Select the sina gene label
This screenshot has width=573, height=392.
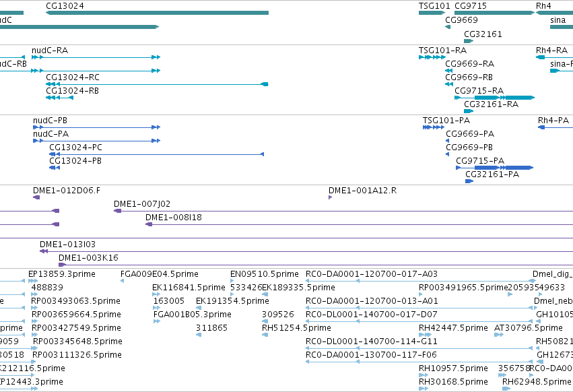pyautogui.click(x=558, y=20)
